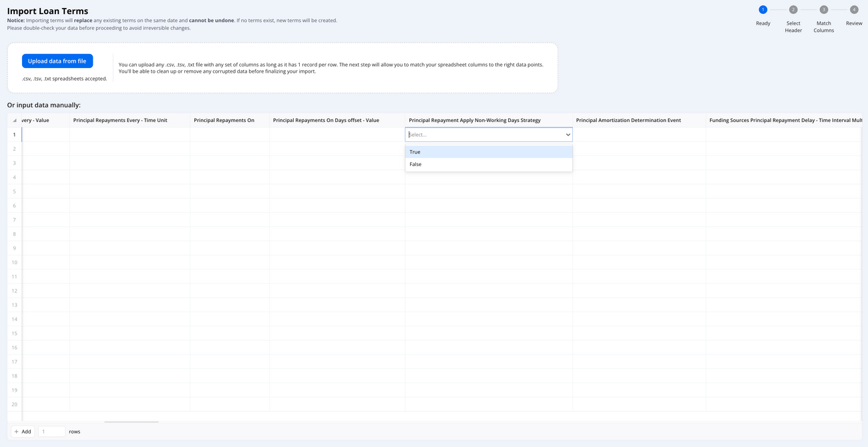Image resolution: width=868 pixels, height=447 pixels.
Task: Click row 20 number header
Action: coord(14,404)
